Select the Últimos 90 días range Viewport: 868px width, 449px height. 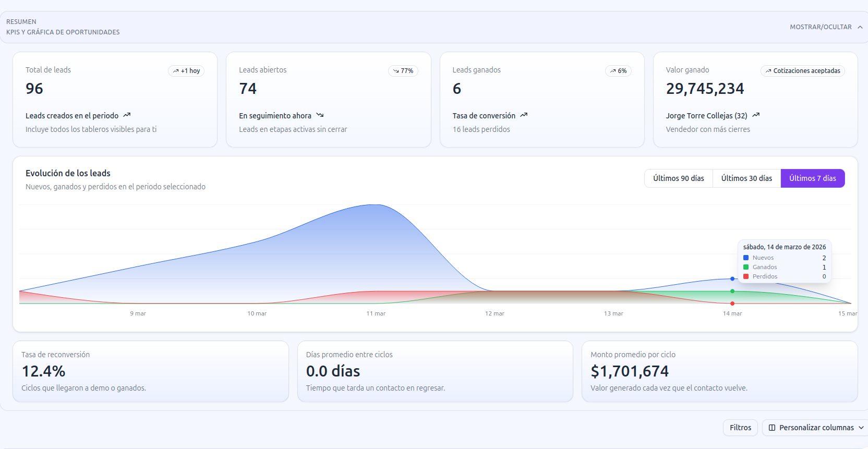[x=678, y=178]
